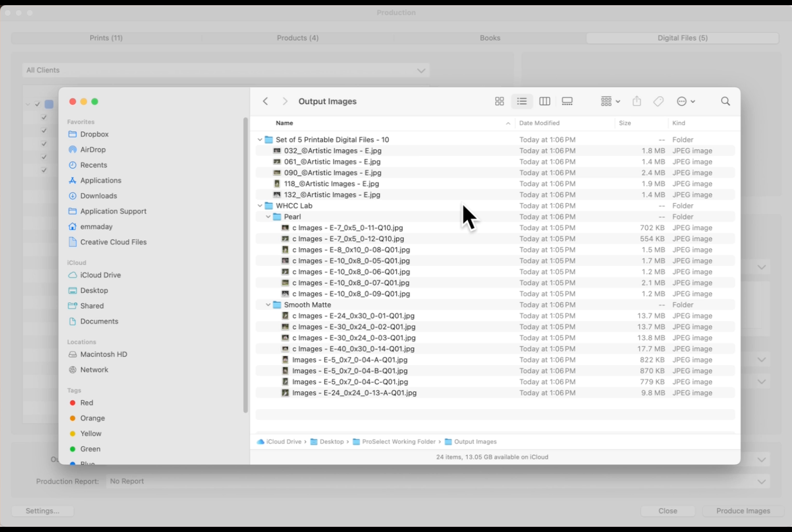Select list view in Finder toolbar
Image resolution: width=792 pixels, height=532 pixels.
click(x=522, y=102)
